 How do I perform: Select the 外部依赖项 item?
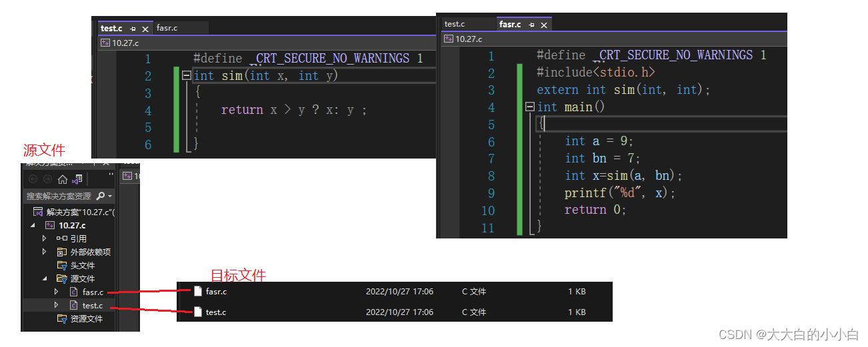click(91, 252)
